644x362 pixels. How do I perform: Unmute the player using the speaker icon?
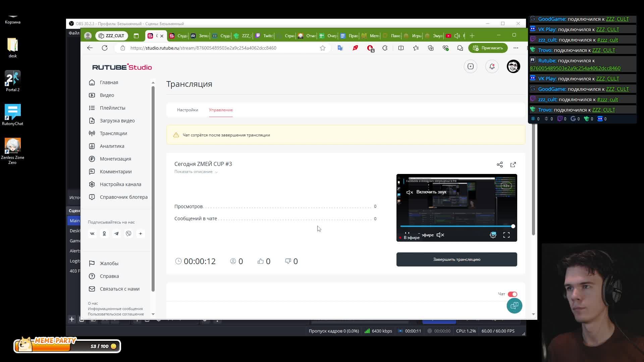click(x=440, y=235)
